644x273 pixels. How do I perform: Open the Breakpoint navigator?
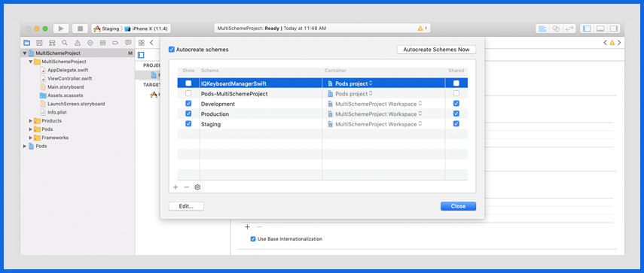[x=115, y=43]
